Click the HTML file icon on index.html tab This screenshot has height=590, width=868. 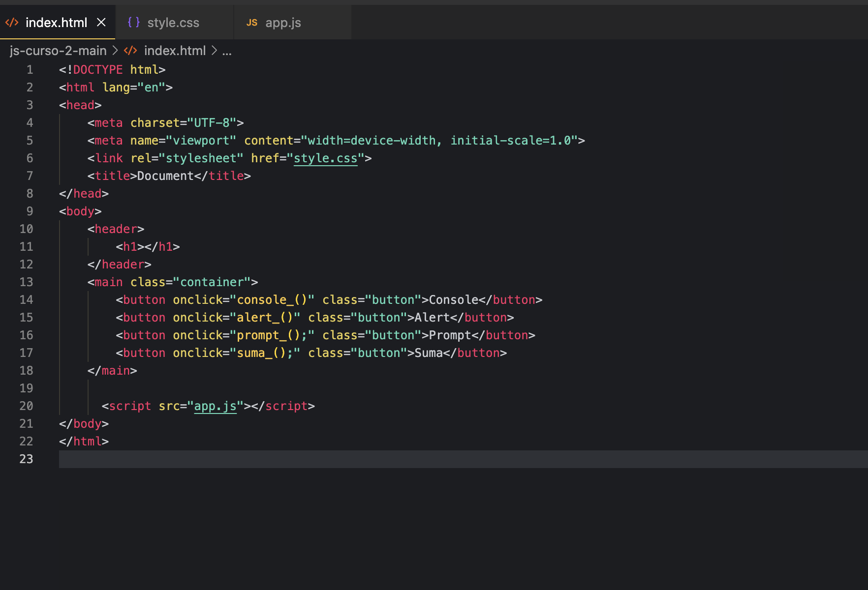12,23
